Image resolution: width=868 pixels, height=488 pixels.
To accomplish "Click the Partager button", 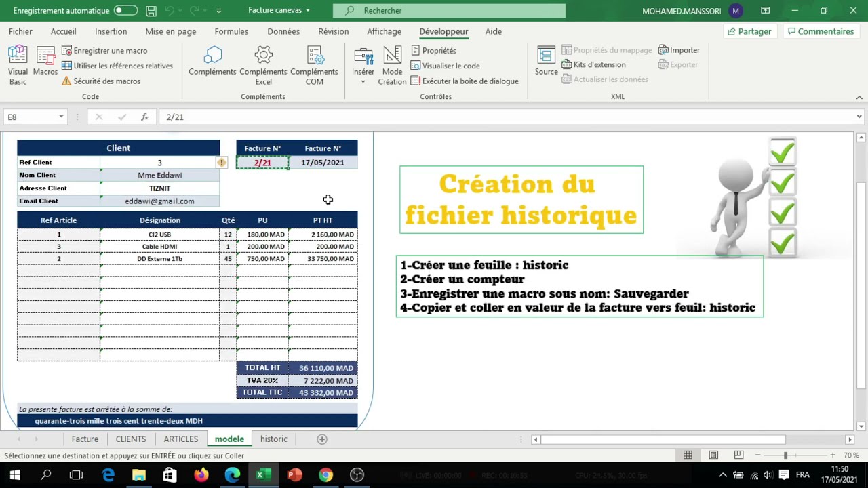I will tap(749, 31).
